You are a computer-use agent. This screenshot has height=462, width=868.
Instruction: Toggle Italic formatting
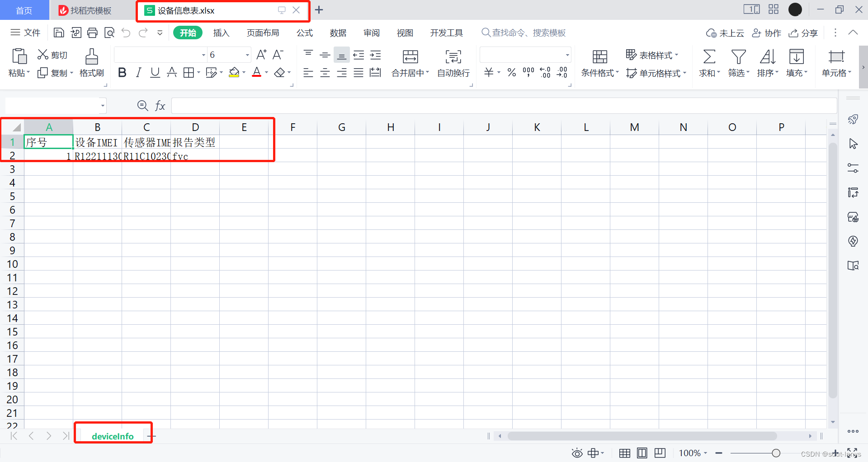(x=139, y=72)
